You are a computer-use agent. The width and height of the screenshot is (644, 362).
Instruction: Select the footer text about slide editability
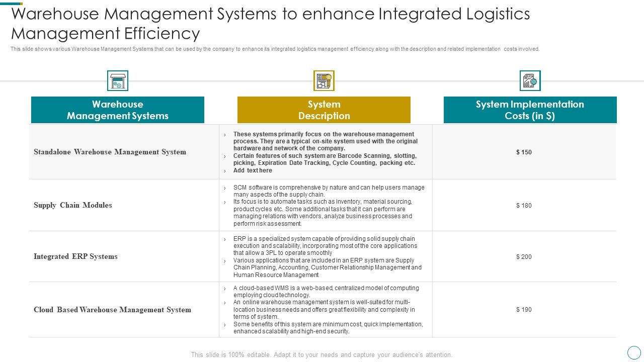tap(322, 354)
